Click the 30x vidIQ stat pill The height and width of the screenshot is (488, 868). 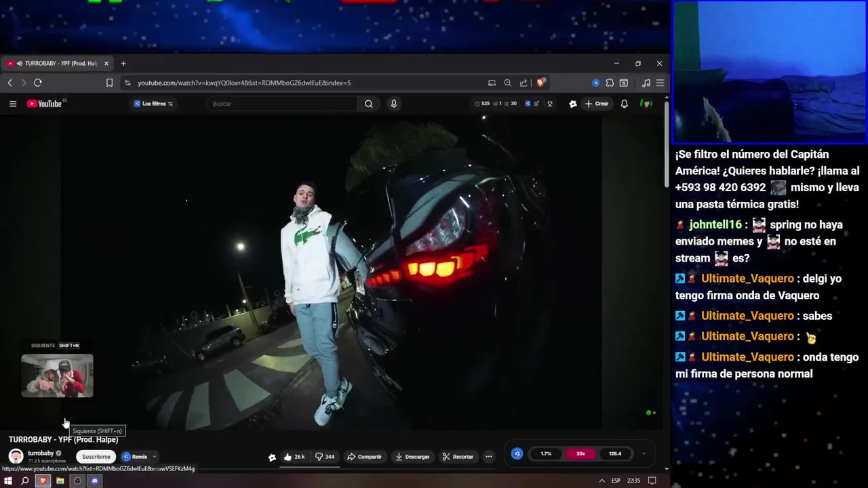click(x=580, y=453)
